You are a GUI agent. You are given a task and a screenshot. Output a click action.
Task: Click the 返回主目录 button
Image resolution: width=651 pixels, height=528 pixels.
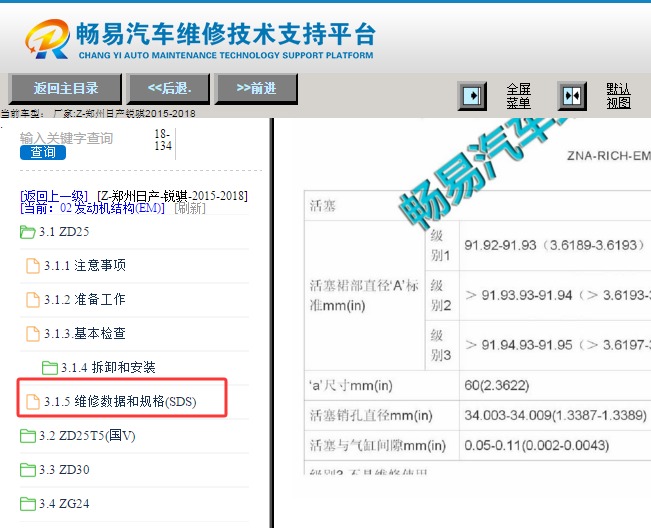[x=66, y=88]
